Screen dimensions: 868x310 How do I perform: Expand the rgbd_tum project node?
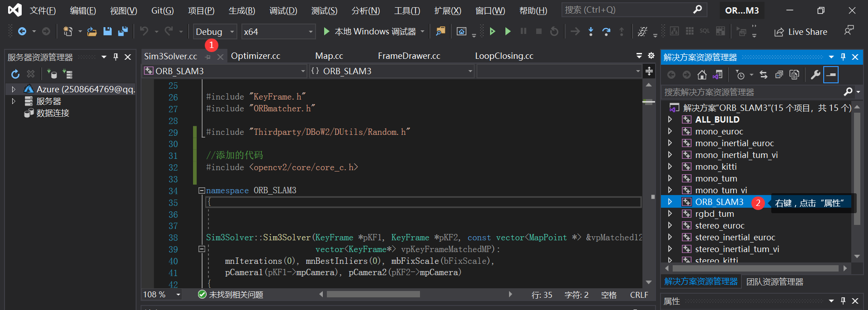670,214
